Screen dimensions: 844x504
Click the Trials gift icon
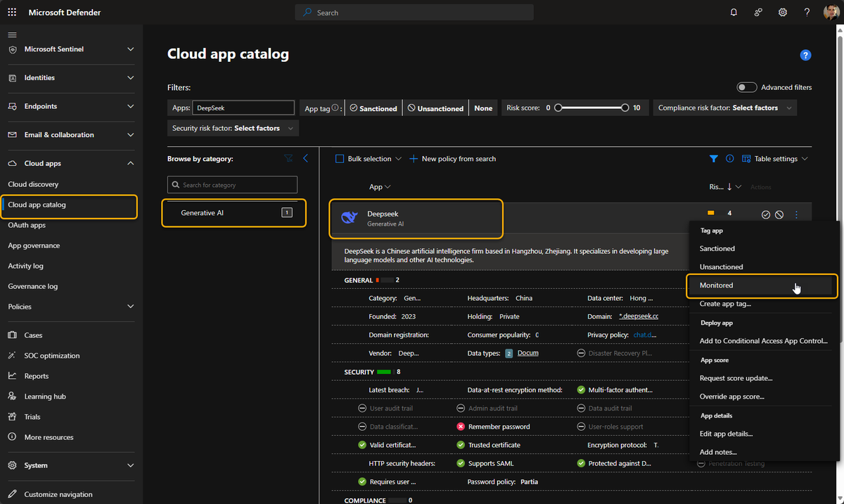pos(13,417)
